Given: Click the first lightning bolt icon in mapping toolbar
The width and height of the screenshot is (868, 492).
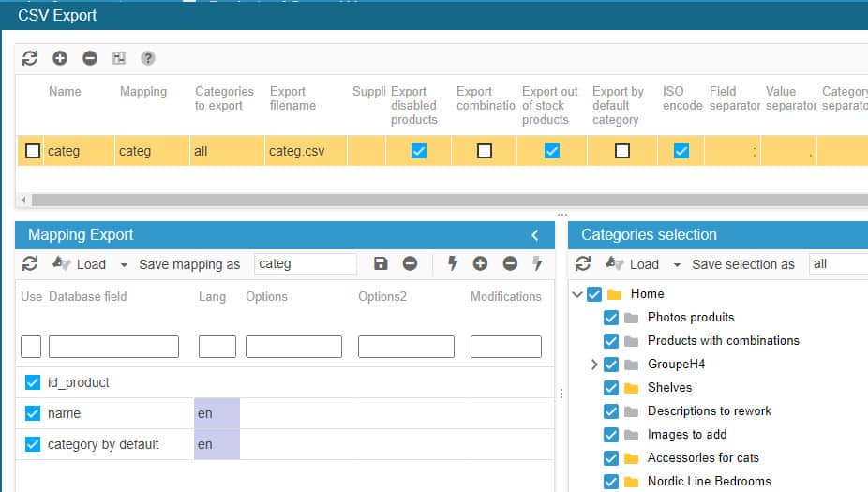Looking at the screenshot, I should click(x=453, y=264).
